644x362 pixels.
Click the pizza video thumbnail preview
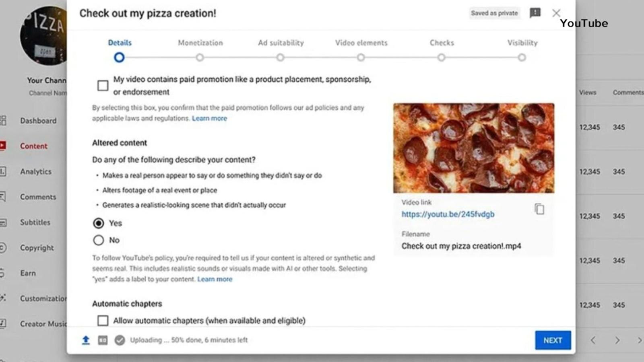point(474,148)
